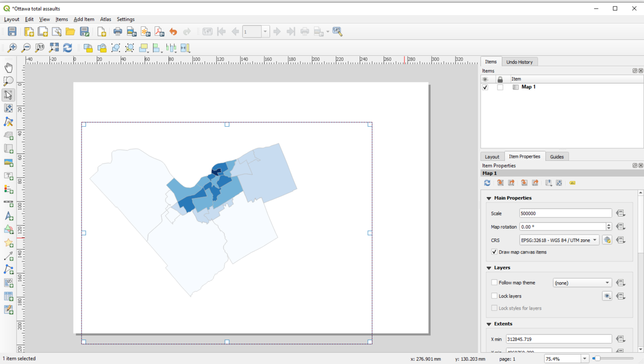
Task: Switch to the Undo History tab
Action: tap(519, 61)
